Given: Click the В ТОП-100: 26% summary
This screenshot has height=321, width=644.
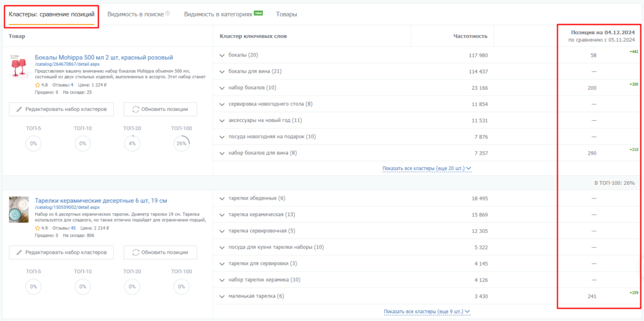Looking at the screenshot, I should coord(615,183).
